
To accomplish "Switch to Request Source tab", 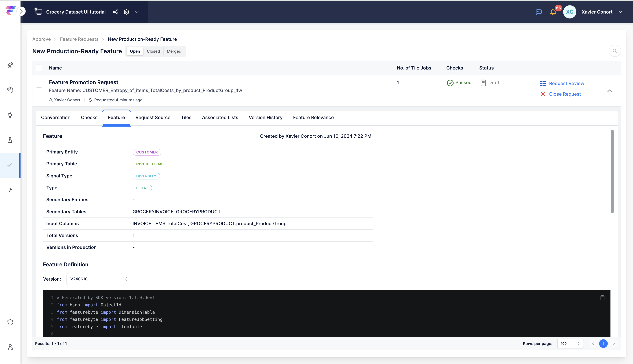I will pyautogui.click(x=153, y=117).
